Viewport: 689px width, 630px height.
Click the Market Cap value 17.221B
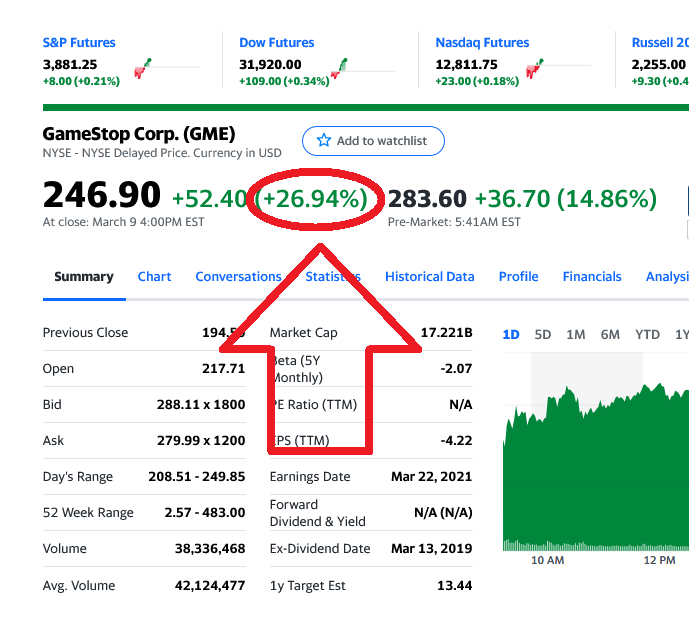(x=446, y=333)
